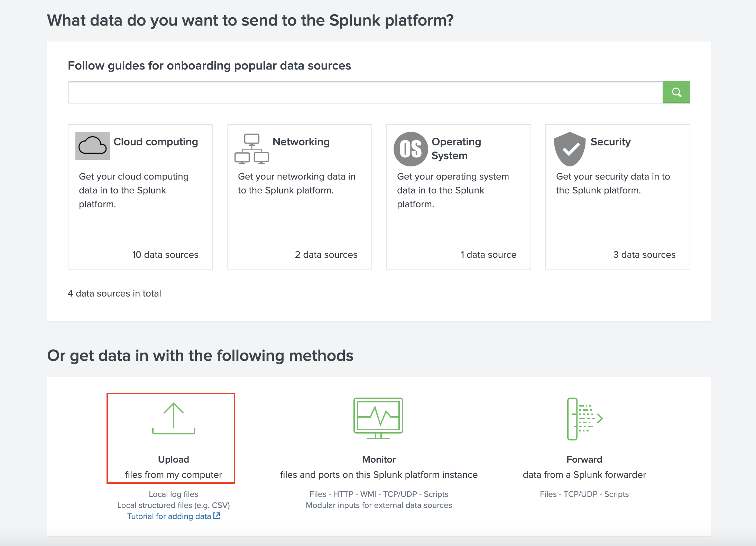Click inside the data source search field
The width and height of the screenshot is (756, 546).
363,92
